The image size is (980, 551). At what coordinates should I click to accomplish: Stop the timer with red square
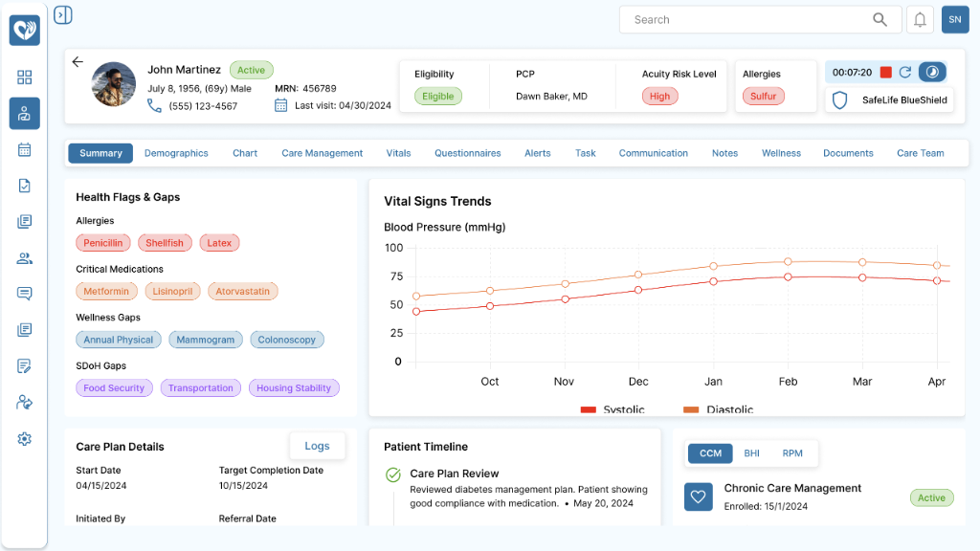[885, 73]
